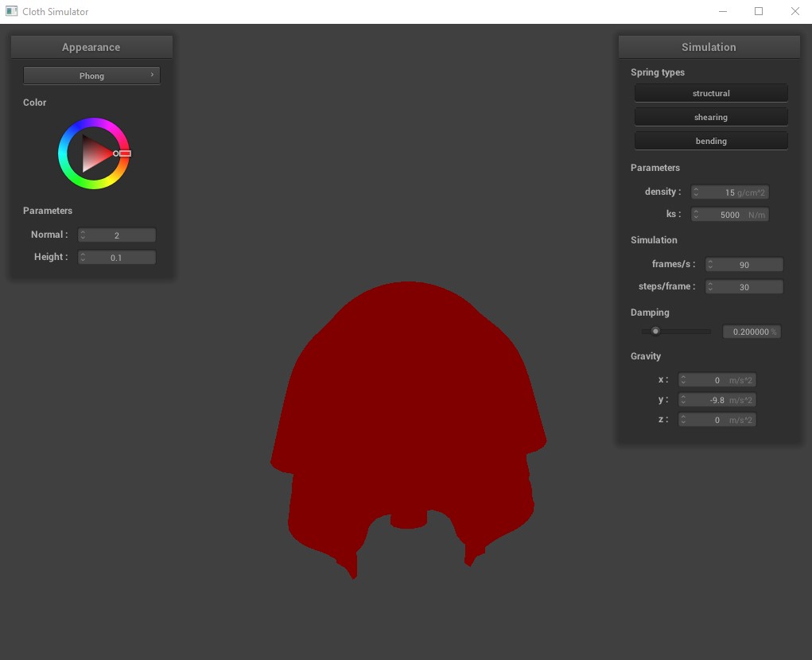Click the red cloth in viewport
Viewport: 812px width, 660px height.
pyautogui.click(x=408, y=414)
